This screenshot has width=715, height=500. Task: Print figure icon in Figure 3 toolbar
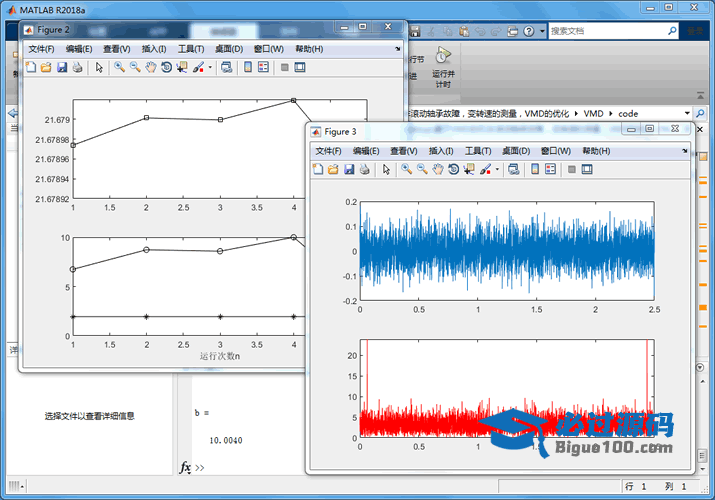point(365,170)
